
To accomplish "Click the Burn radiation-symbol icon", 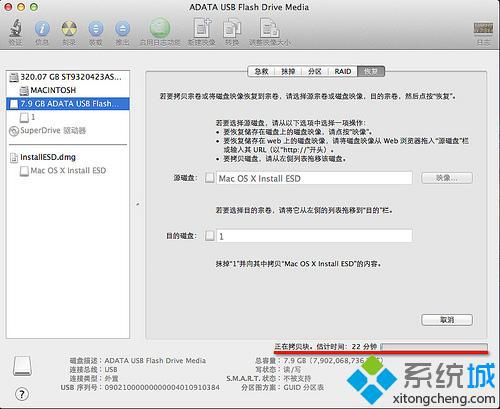I will (x=69, y=29).
